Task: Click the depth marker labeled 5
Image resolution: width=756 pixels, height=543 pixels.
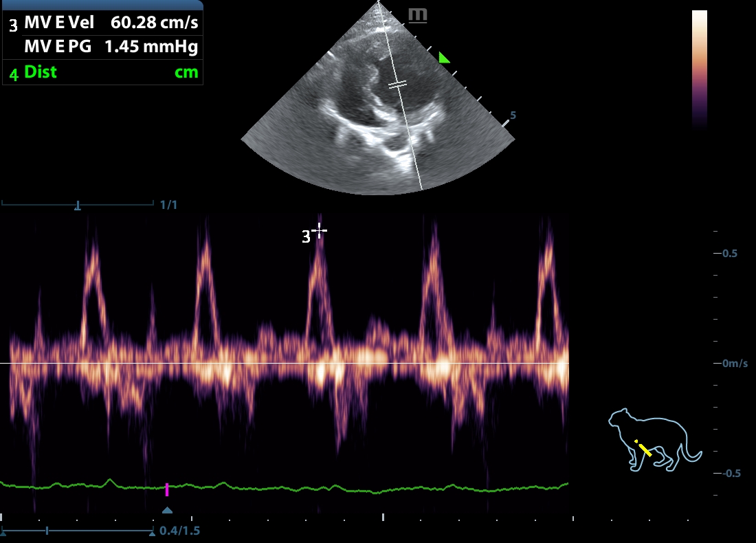Action: point(513,115)
